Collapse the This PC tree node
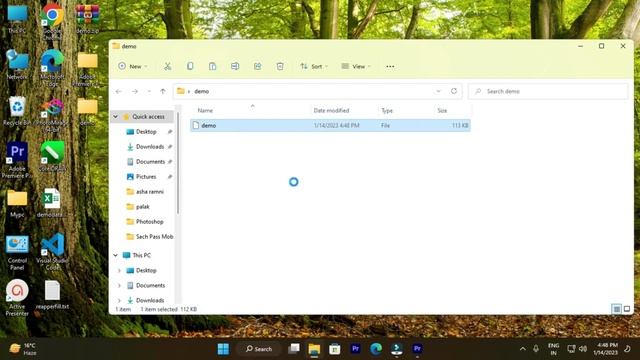 (x=116, y=255)
